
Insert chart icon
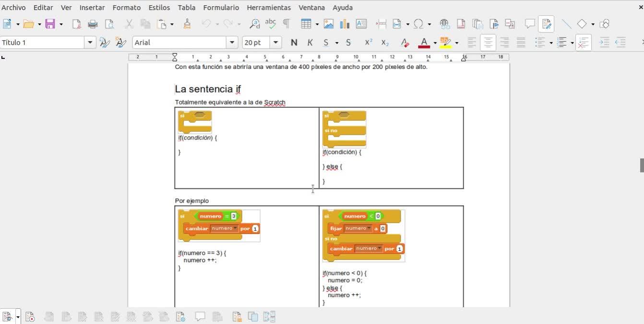345,24
